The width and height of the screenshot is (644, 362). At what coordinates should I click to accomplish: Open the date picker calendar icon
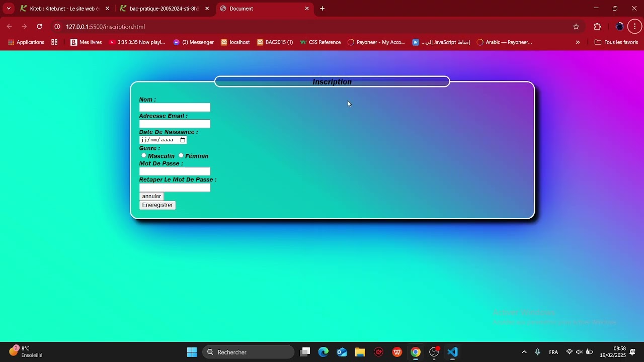pos(183,140)
